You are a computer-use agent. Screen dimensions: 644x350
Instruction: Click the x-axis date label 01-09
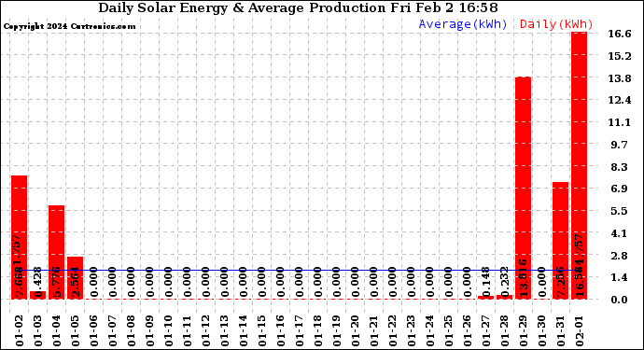(x=150, y=331)
